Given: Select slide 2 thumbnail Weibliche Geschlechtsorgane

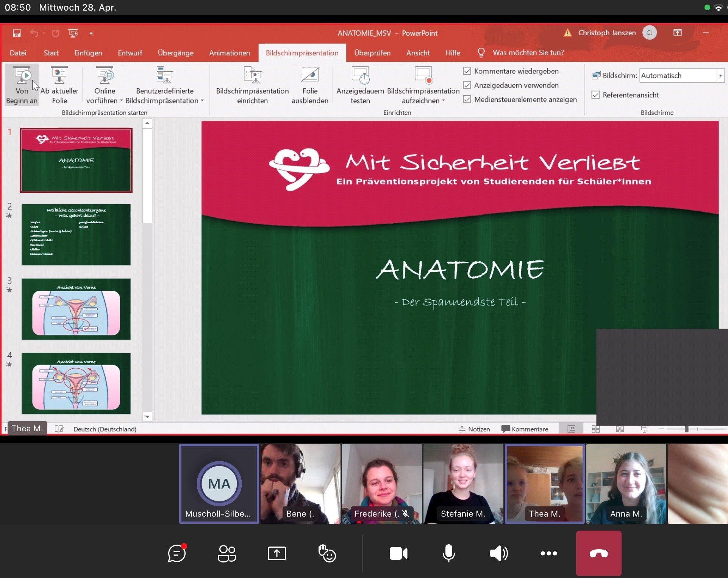Looking at the screenshot, I should tap(76, 235).
